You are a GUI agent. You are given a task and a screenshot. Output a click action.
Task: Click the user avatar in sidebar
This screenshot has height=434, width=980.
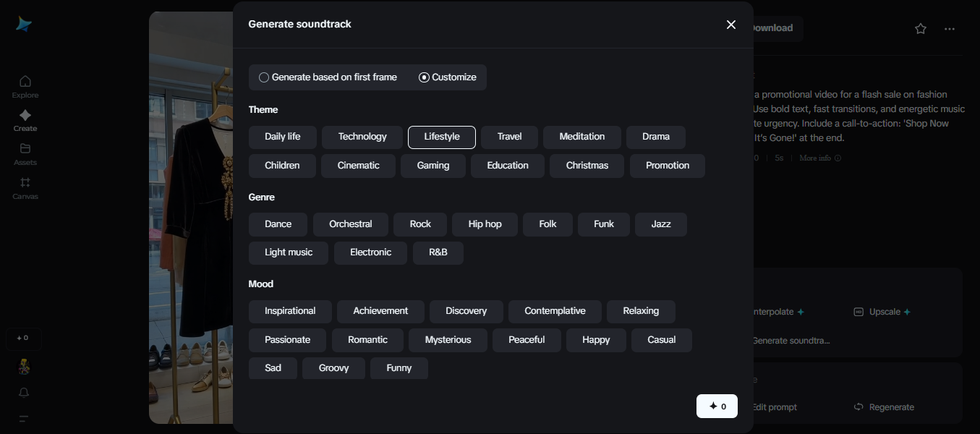pos(25,366)
